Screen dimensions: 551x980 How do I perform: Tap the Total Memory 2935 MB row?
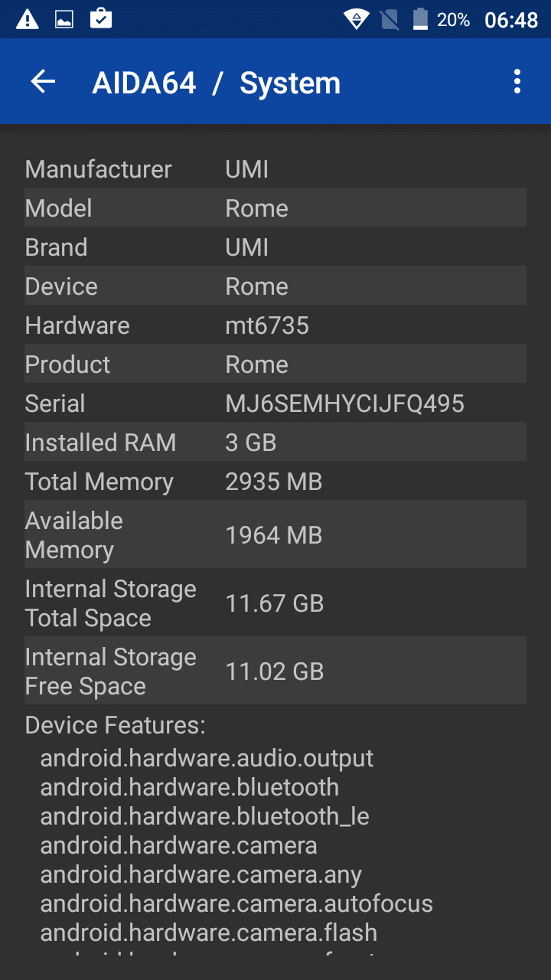275,481
